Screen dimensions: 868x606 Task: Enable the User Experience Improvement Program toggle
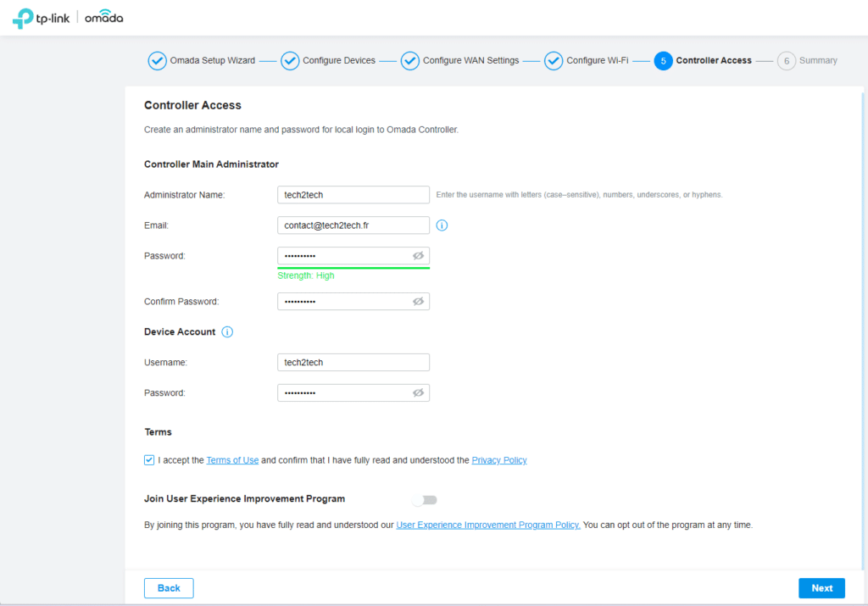(x=424, y=500)
